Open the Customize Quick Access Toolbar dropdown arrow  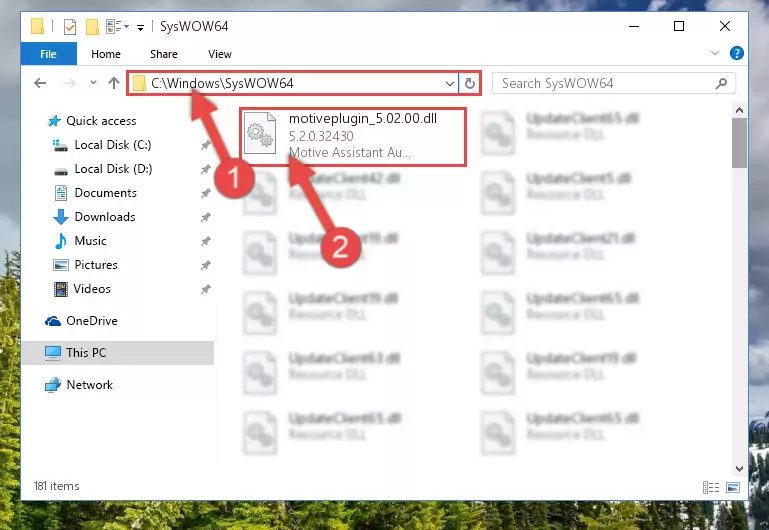pyautogui.click(x=140, y=27)
